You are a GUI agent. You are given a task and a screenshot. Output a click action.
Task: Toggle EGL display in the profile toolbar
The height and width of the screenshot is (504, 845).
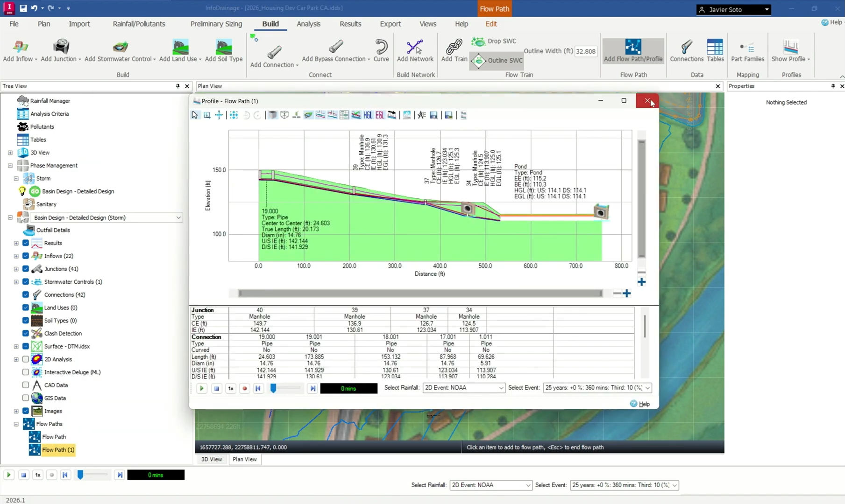tap(380, 115)
